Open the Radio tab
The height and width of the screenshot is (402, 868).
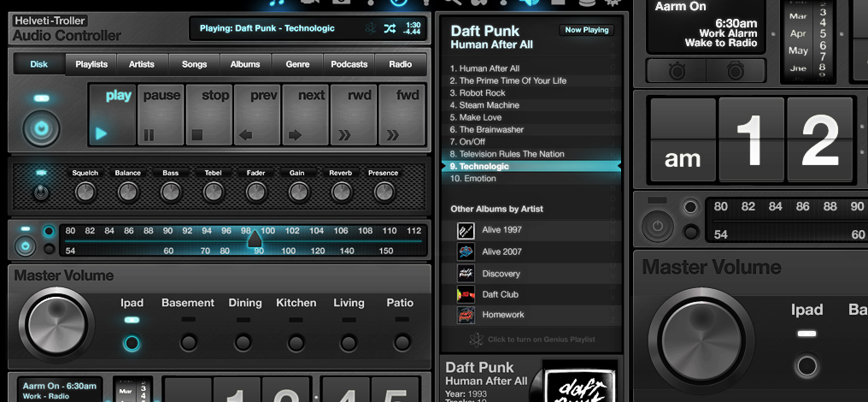click(x=400, y=64)
